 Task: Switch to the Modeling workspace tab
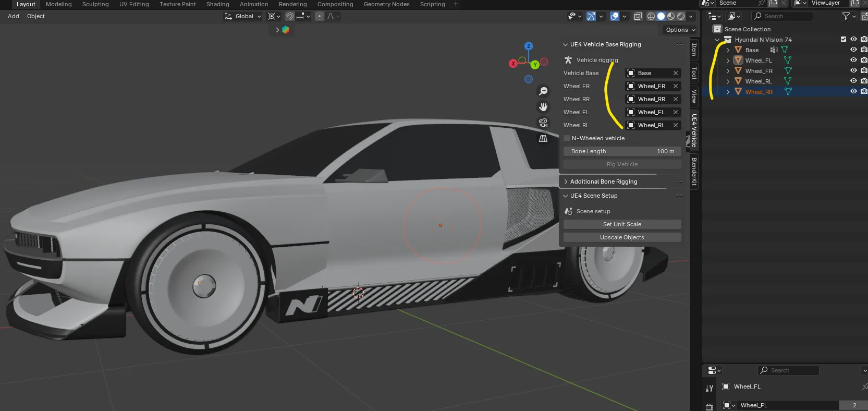coord(59,4)
